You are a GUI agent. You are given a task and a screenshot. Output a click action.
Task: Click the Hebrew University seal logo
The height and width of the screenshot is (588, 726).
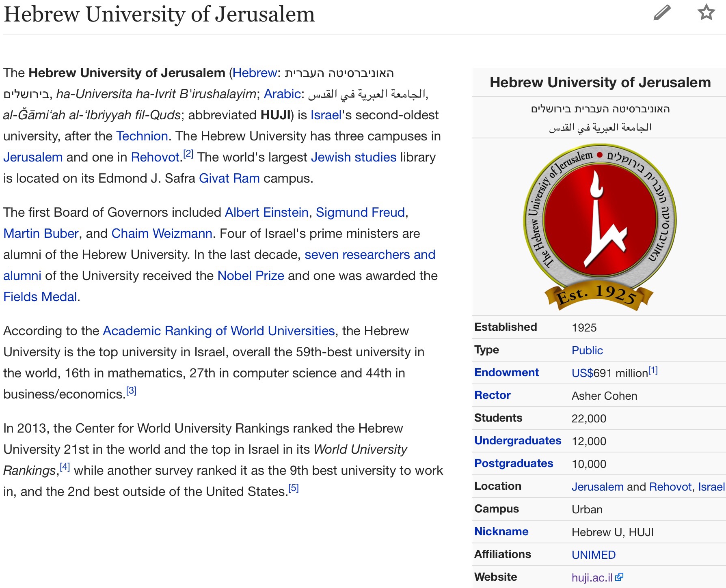[x=599, y=227]
